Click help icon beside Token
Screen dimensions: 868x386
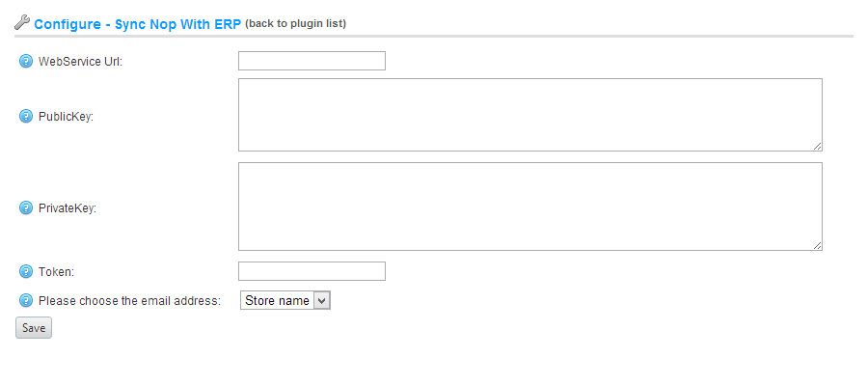click(x=26, y=271)
